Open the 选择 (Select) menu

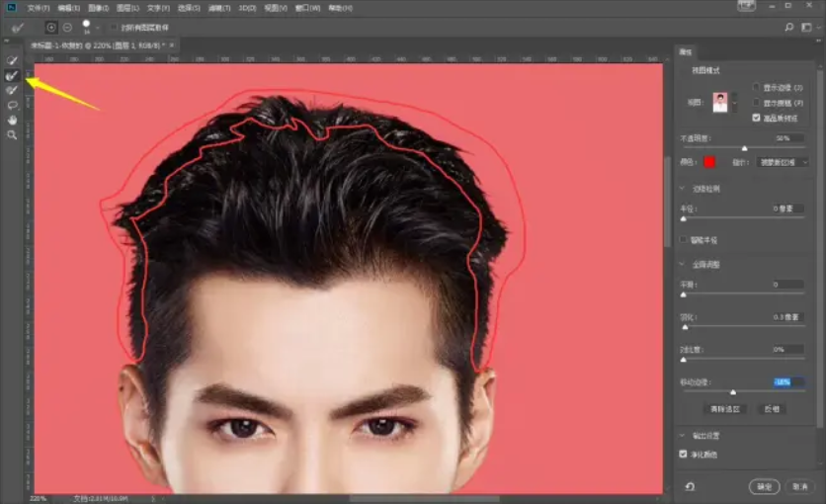191,8
